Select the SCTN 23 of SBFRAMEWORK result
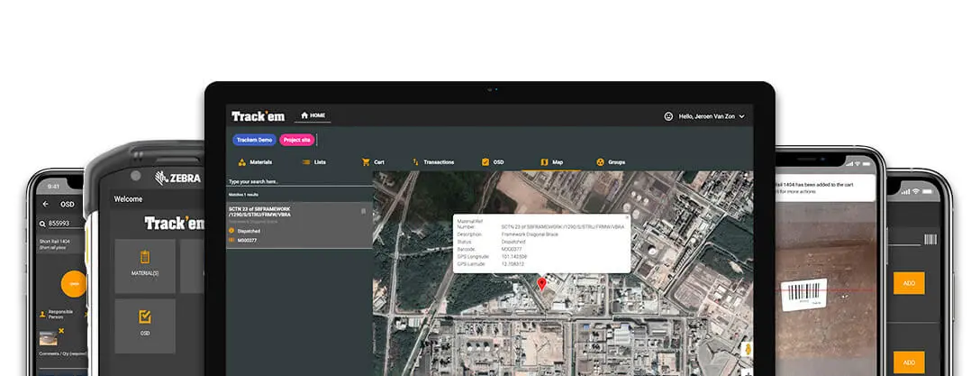The height and width of the screenshot is (376, 980). pos(299,225)
